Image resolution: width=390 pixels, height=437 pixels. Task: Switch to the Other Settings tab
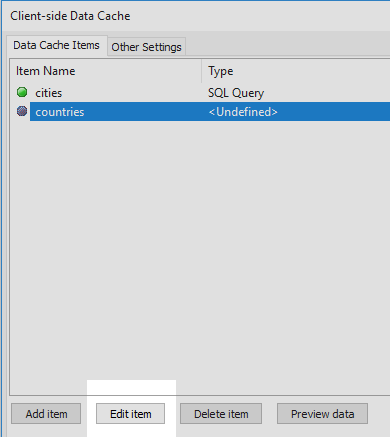(x=146, y=47)
